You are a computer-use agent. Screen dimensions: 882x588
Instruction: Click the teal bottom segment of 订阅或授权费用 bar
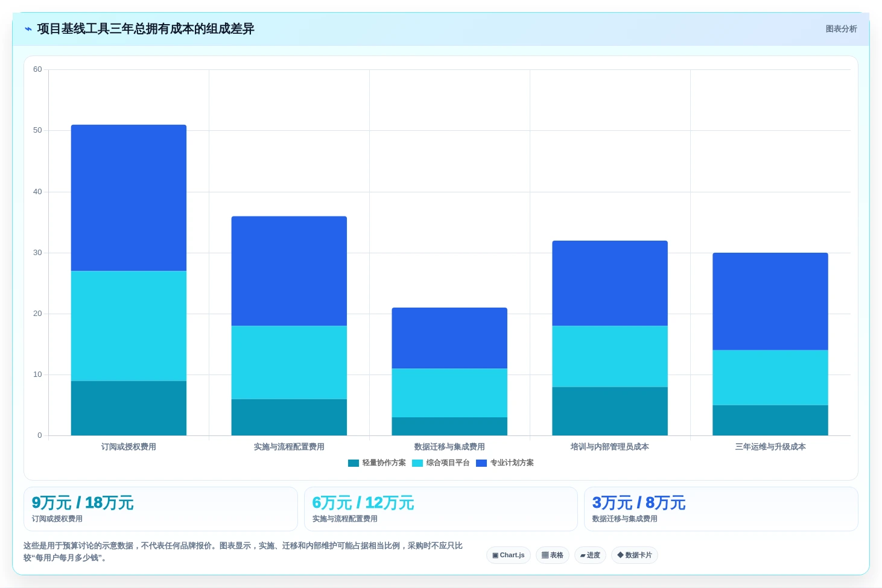(x=128, y=408)
